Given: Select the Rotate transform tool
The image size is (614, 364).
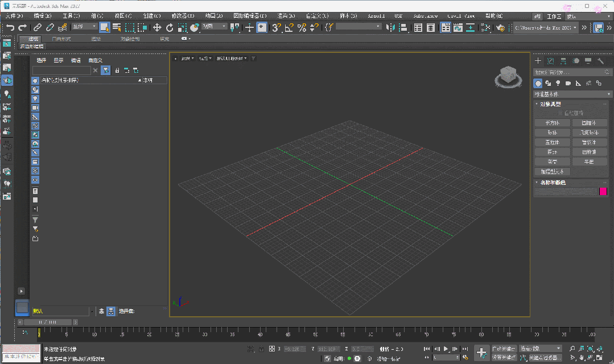Looking at the screenshot, I should 170,27.
